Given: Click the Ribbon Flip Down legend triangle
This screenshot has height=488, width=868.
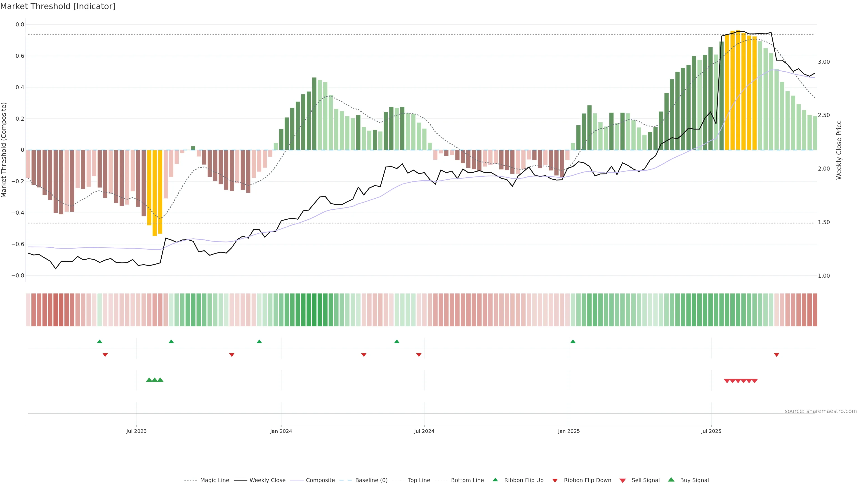Looking at the screenshot, I should (555, 481).
